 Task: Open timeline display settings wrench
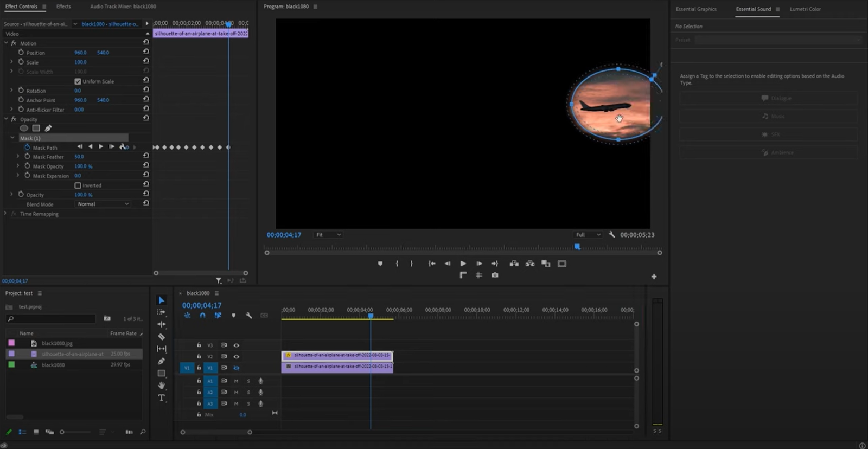[x=248, y=315]
